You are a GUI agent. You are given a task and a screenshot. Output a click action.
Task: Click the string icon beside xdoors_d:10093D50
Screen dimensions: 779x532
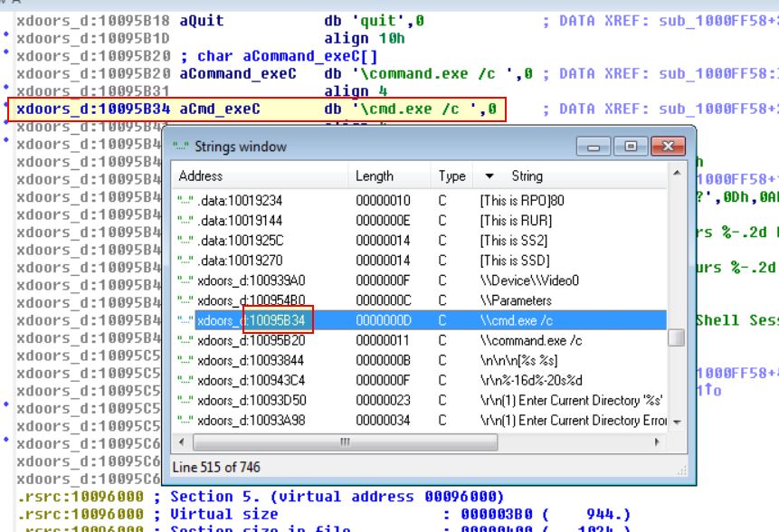[185, 401]
